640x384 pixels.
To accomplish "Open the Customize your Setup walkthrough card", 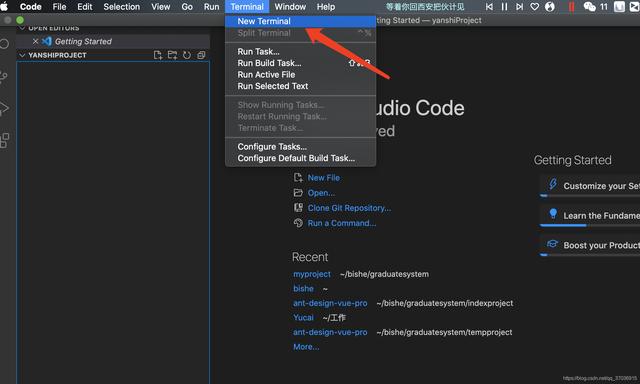I will [x=590, y=186].
